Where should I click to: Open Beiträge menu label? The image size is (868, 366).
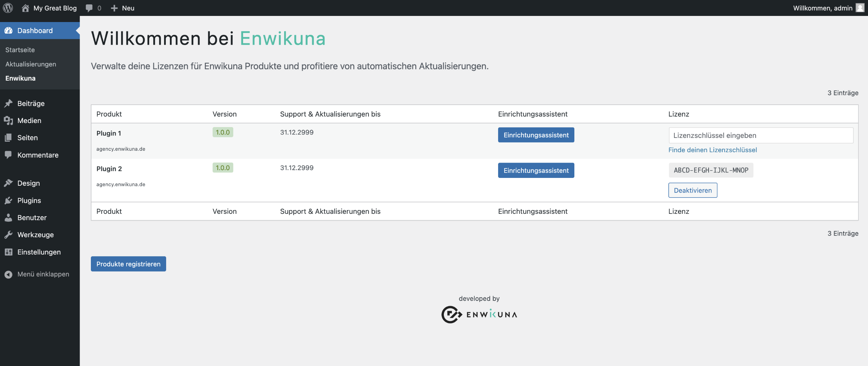pyautogui.click(x=31, y=103)
